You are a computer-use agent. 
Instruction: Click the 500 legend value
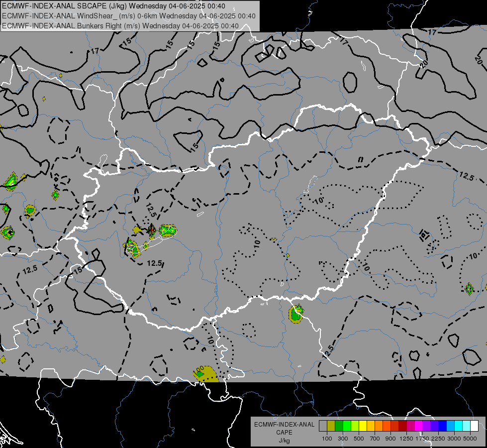(x=359, y=439)
